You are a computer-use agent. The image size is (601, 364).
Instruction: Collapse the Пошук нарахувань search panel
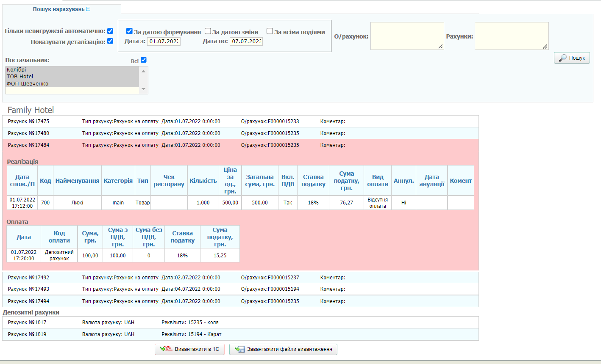pos(88,9)
